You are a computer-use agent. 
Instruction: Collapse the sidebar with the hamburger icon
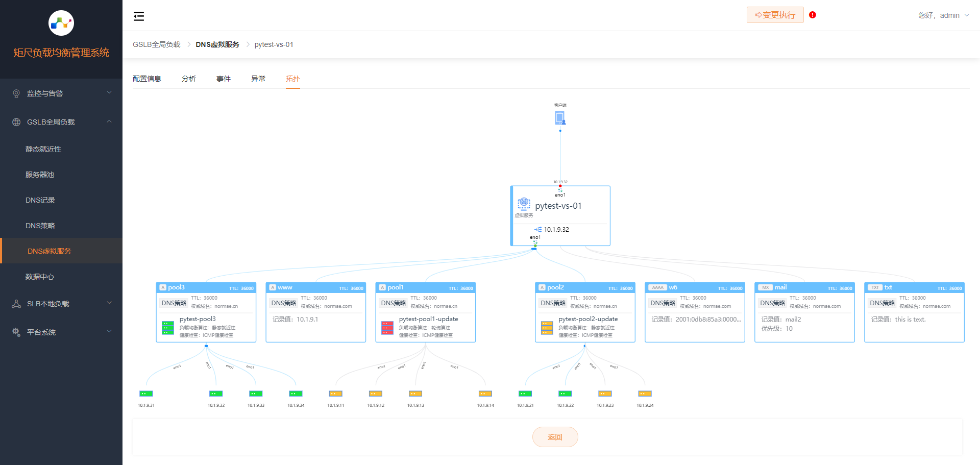tap(139, 16)
